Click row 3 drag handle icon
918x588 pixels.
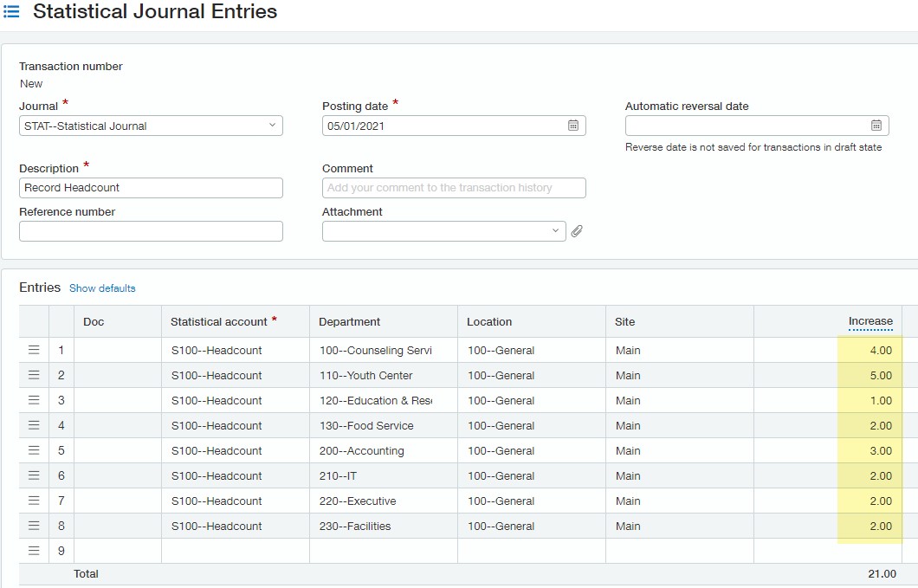coord(34,401)
